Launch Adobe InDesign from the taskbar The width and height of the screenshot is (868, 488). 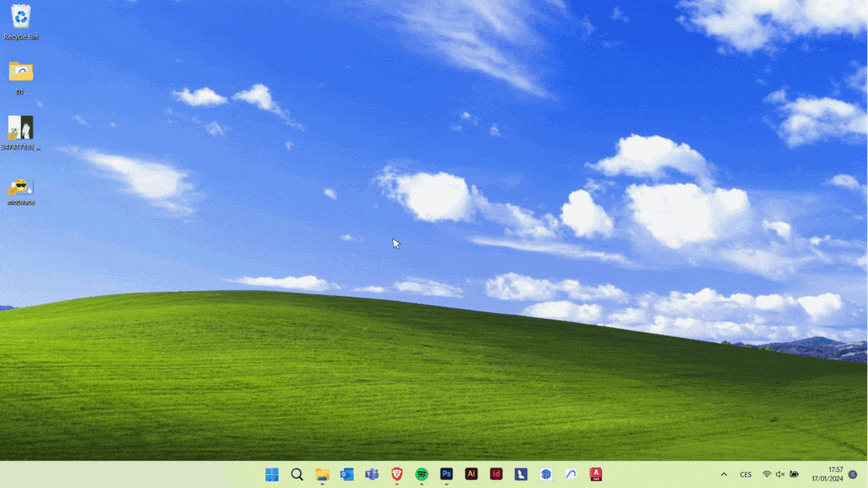click(x=496, y=474)
